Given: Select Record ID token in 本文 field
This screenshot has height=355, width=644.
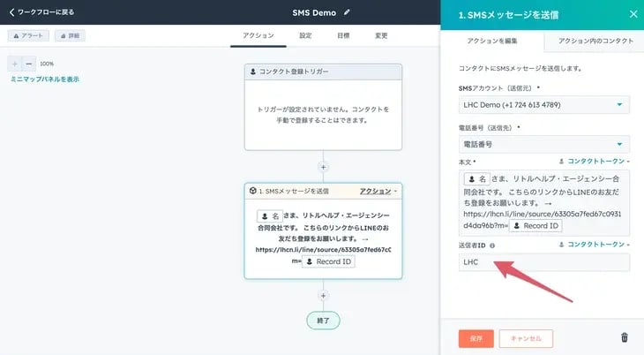Looking at the screenshot, I should click(x=535, y=226).
